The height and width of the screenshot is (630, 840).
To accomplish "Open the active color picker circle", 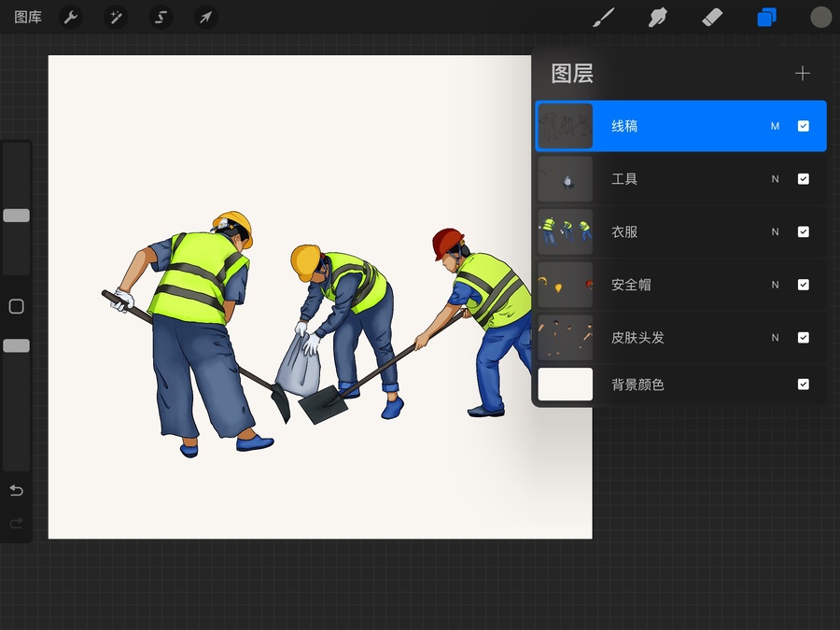I will pyautogui.click(x=820, y=17).
